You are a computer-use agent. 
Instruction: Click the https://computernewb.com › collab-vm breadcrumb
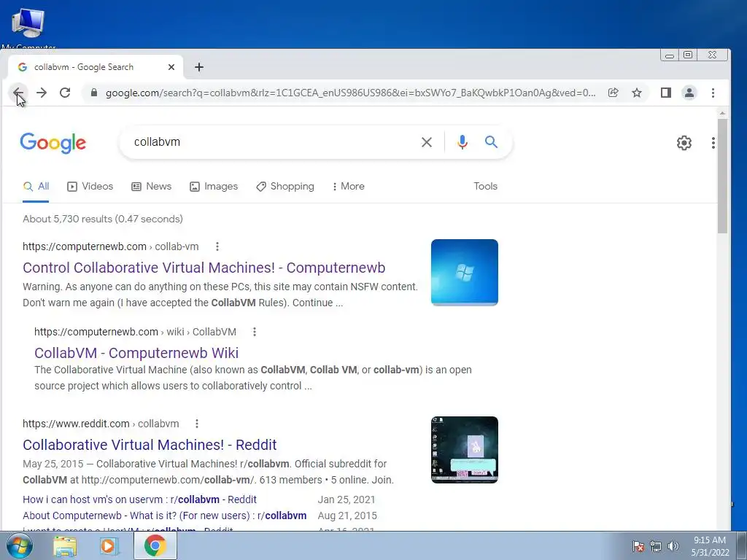point(111,246)
